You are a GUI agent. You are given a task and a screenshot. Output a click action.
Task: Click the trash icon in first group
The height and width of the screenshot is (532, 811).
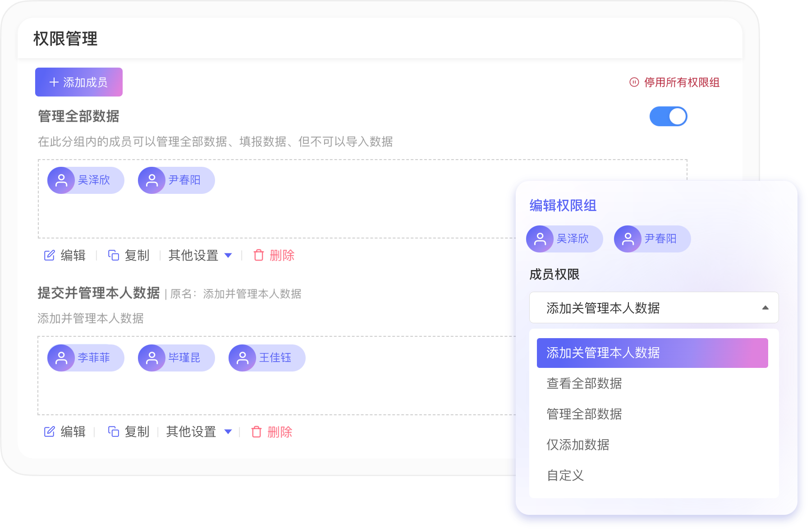coord(259,256)
